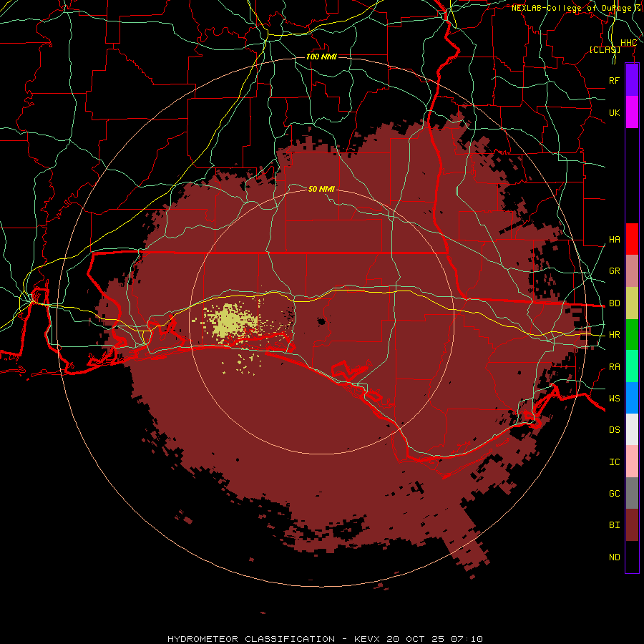Click the light pink IC swatch
This screenshot has width=644, height=644.
coord(632,462)
